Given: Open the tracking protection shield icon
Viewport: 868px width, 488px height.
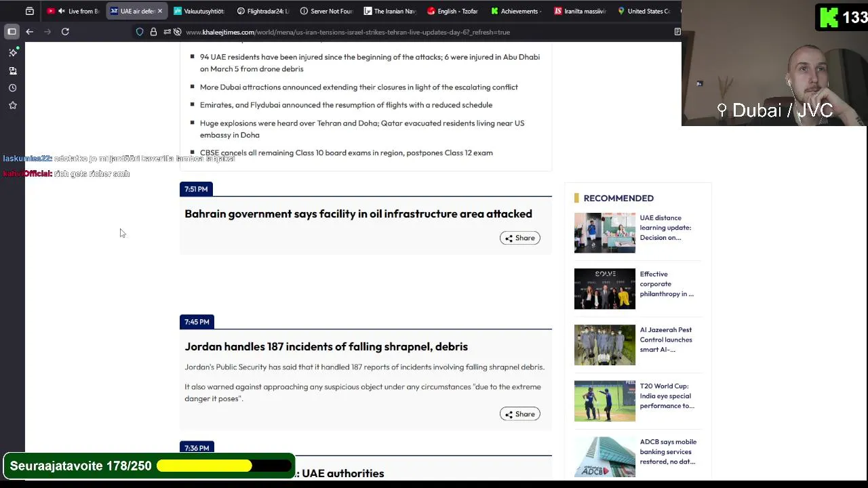Looking at the screenshot, I should [x=140, y=32].
